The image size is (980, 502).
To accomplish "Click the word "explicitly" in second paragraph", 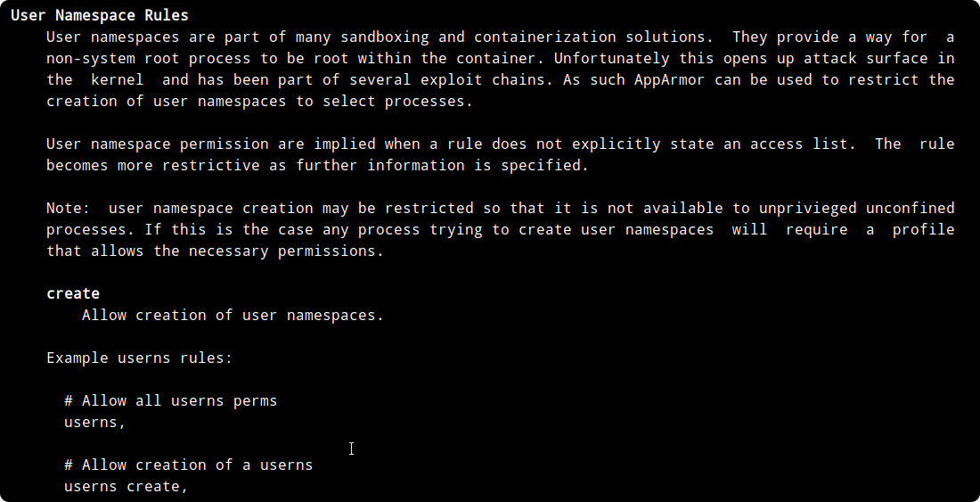I will click(616, 144).
